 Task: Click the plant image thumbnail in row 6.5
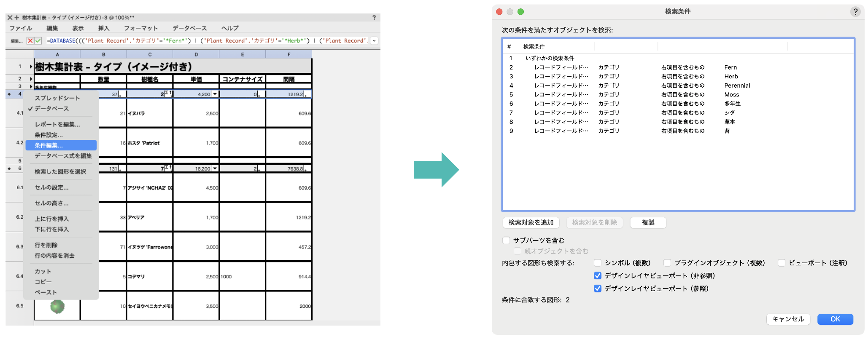point(57,306)
